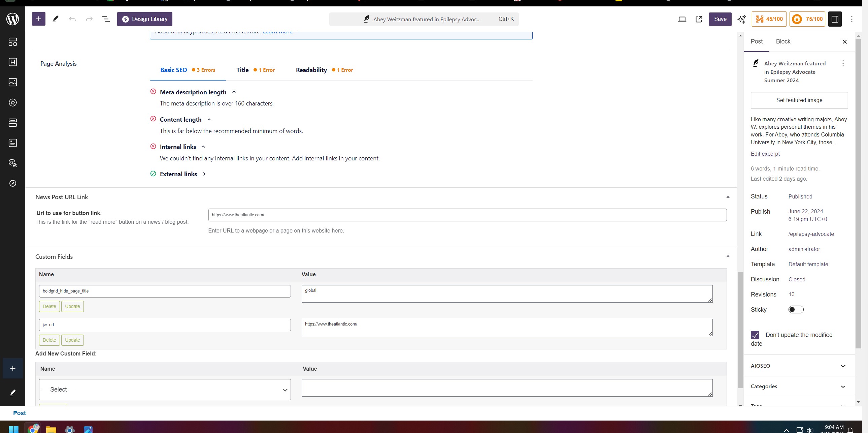Collapse the Content length item
868x433 pixels.
point(208,119)
